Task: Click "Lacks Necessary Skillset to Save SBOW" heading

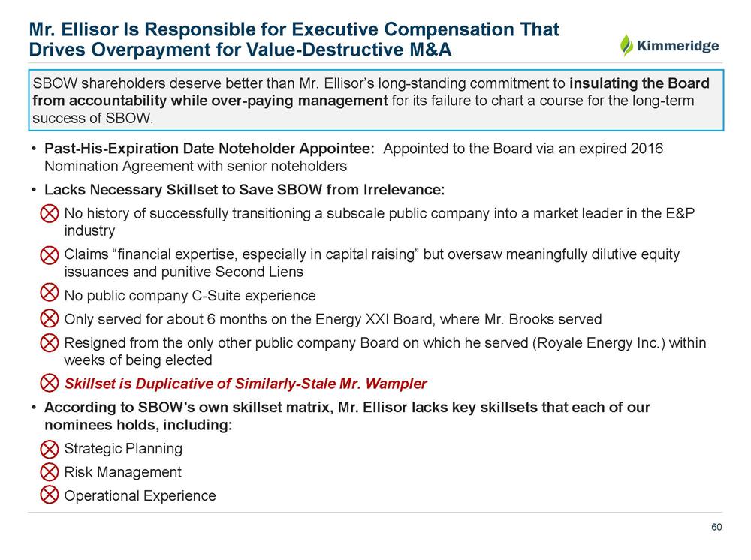Action: coord(244,188)
